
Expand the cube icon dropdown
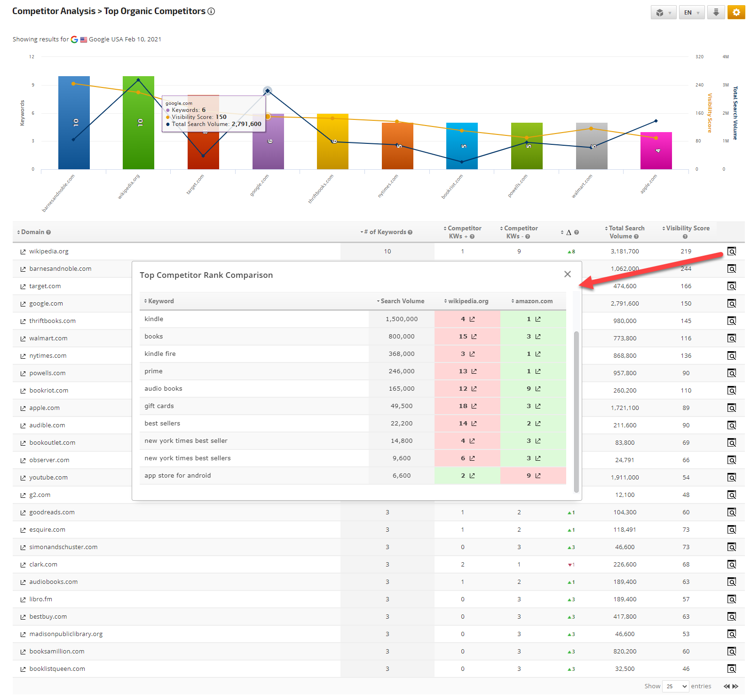(x=663, y=13)
